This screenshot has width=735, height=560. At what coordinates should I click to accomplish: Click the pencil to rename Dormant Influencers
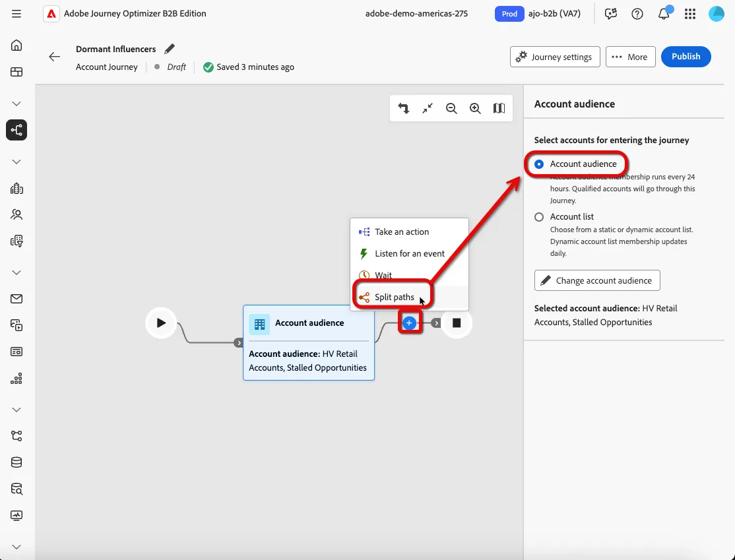[x=170, y=49]
